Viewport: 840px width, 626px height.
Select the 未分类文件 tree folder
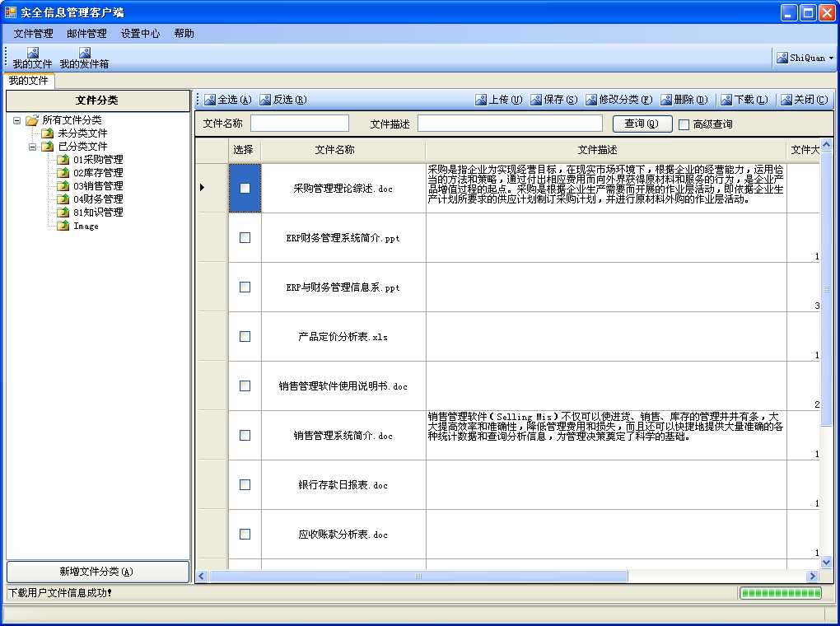point(74,133)
